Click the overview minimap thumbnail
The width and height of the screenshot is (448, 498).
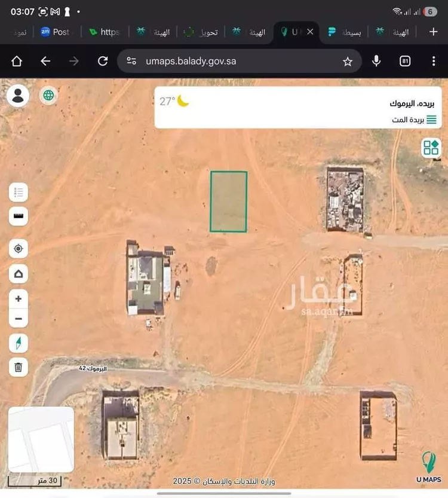pos(41,439)
